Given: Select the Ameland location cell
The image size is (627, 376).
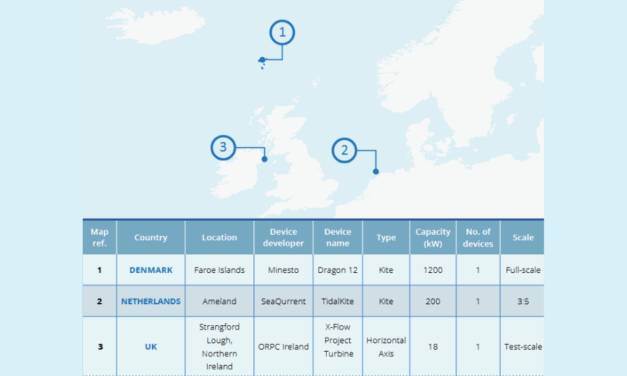Looking at the screenshot, I should coord(219,301).
